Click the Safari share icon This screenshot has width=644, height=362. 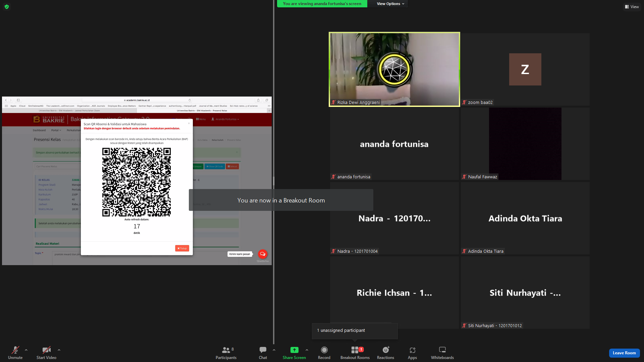click(x=258, y=100)
